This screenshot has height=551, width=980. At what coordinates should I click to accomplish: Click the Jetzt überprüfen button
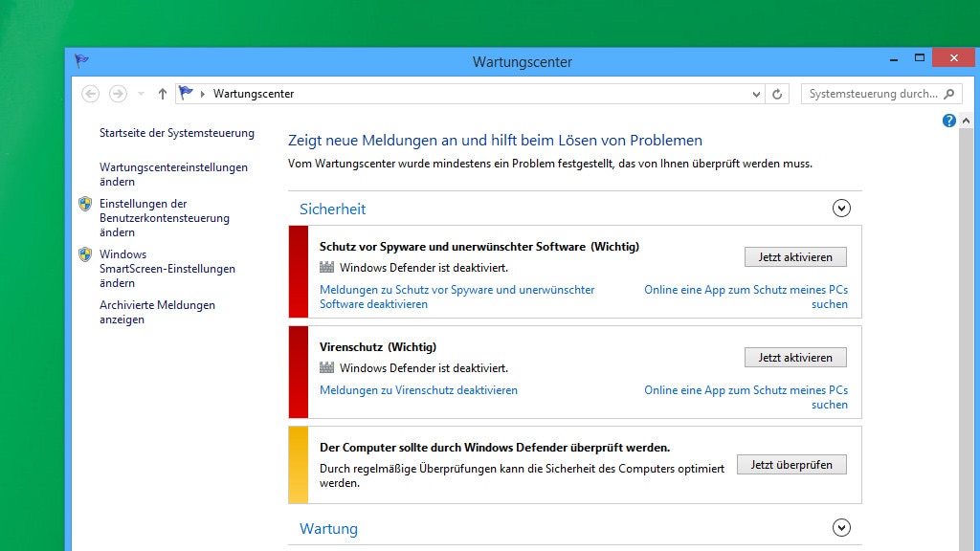coord(791,464)
